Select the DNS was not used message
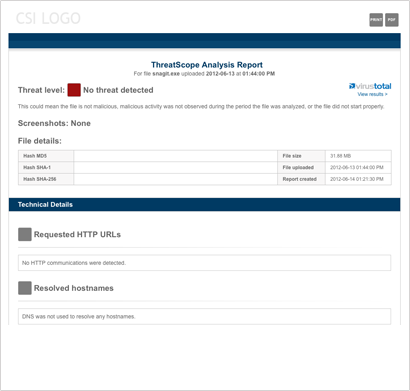Viewport: 410px width, 391px height. 79,316
